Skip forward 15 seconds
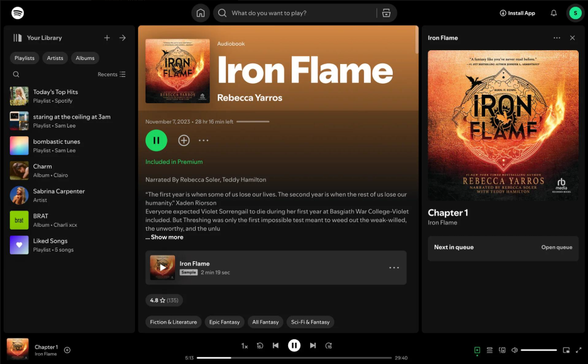588x364 pixels. point(329,346)
